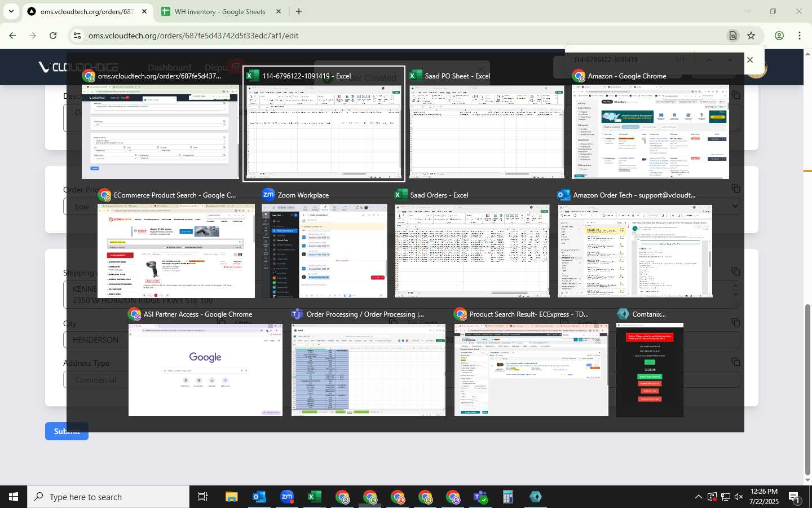The width and height of the screenshot is (812, 508).
Task: Go forward in browser history
Action: (x=33, y=36)
